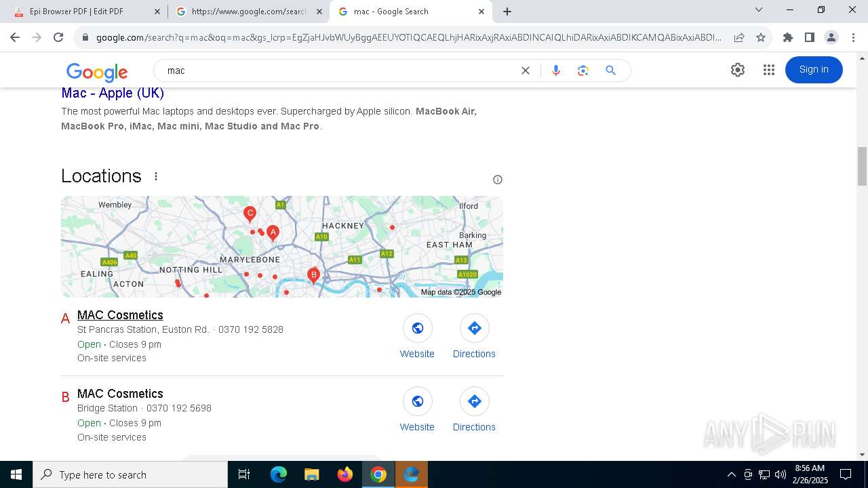This screenshot has width=868, height=488.
Task: Click the Sign in button
Action: pos(814,70)
